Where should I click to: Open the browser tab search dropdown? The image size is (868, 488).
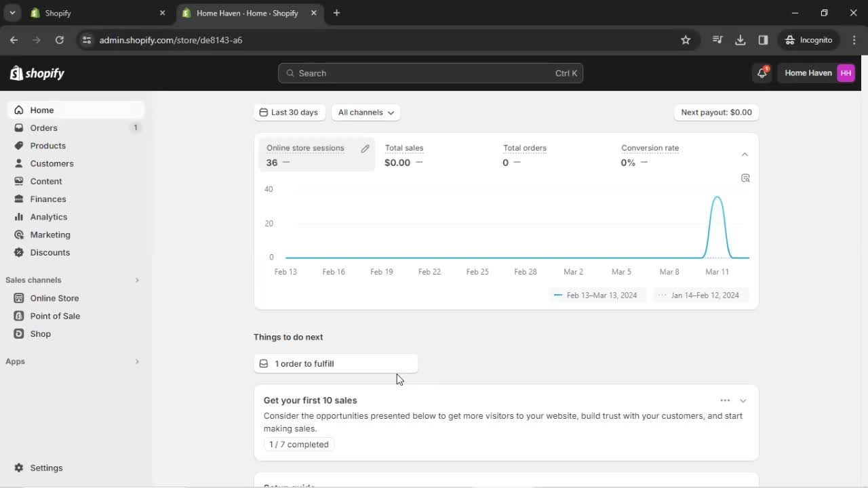12,13
